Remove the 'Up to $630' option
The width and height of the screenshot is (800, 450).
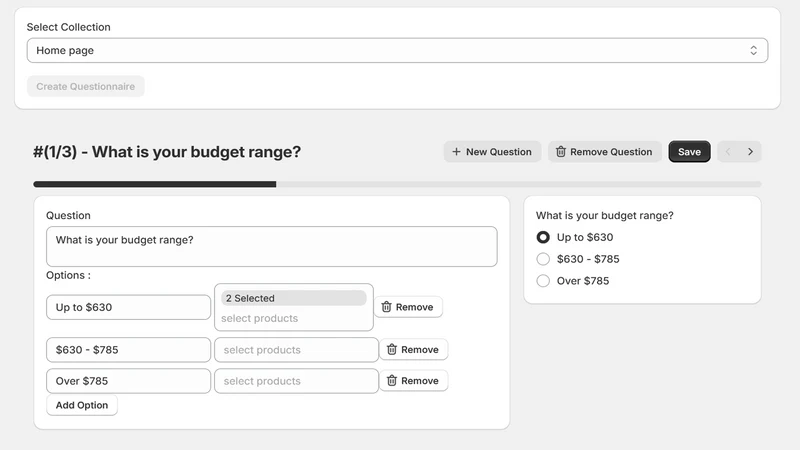click(408, 307)
